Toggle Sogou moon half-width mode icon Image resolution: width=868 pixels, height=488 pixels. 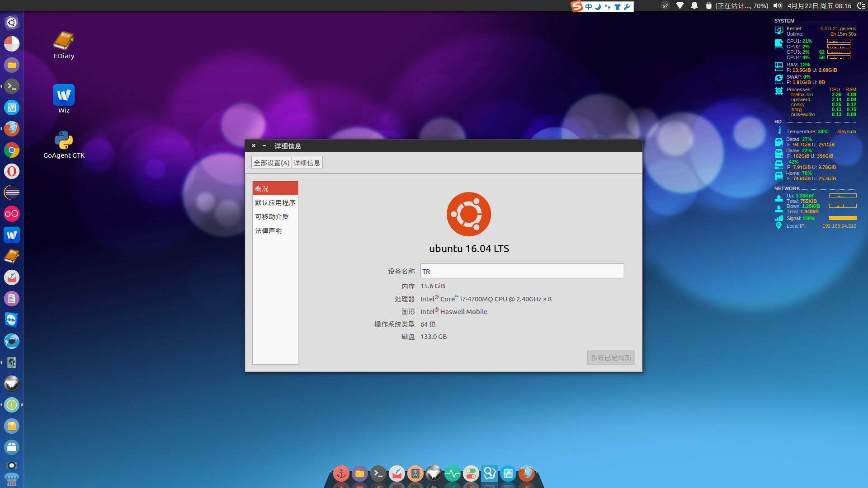coord(598,6)
